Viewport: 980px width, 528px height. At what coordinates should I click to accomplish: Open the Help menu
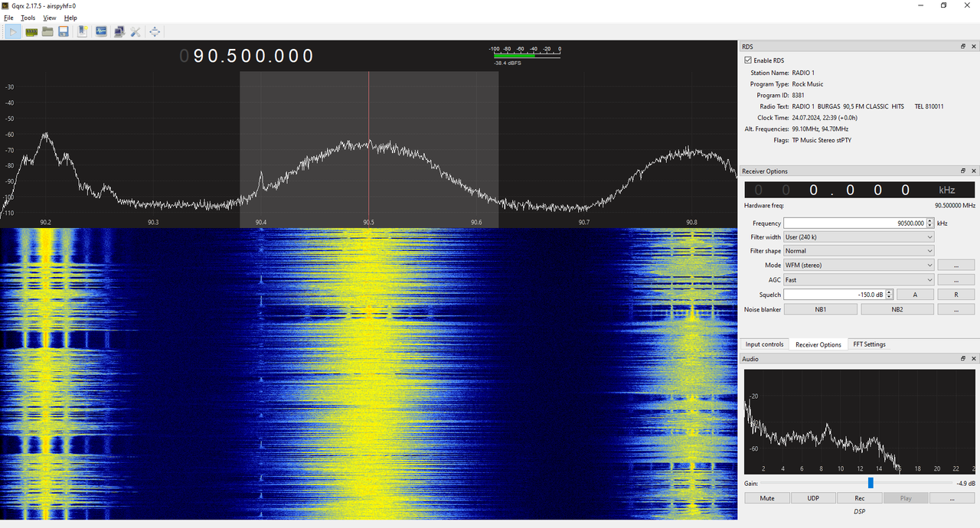pos(70,18)
